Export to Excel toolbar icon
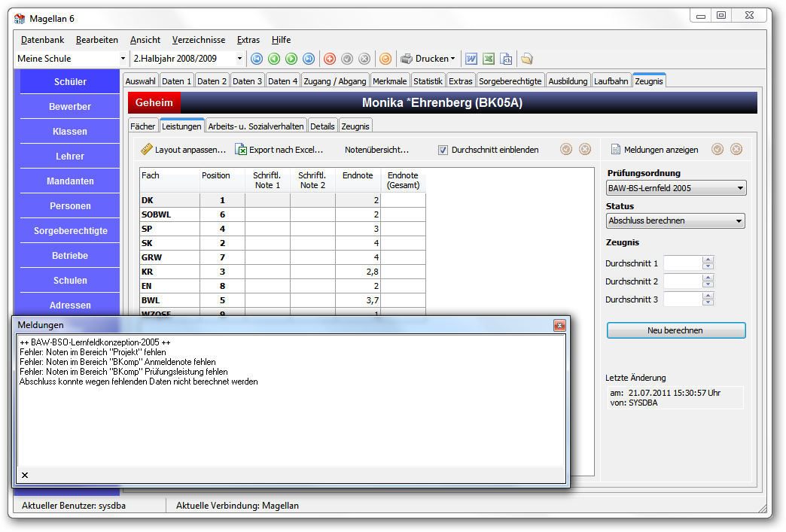Screen dimensions: 786x532 489,59
